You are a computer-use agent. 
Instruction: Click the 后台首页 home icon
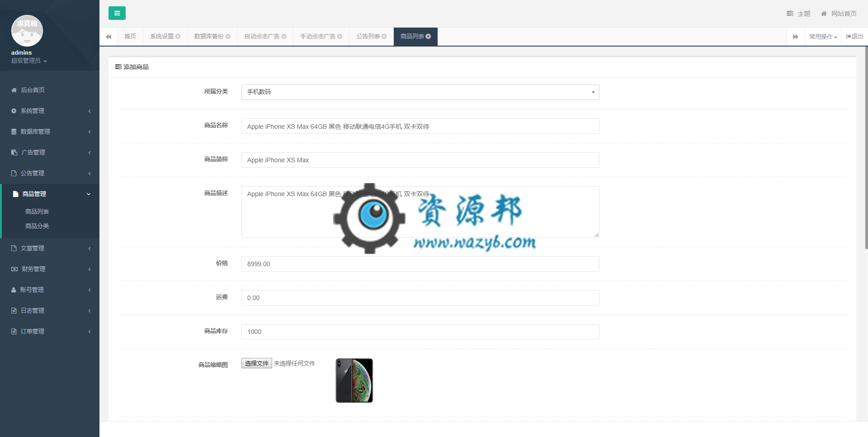pos(14,90)
